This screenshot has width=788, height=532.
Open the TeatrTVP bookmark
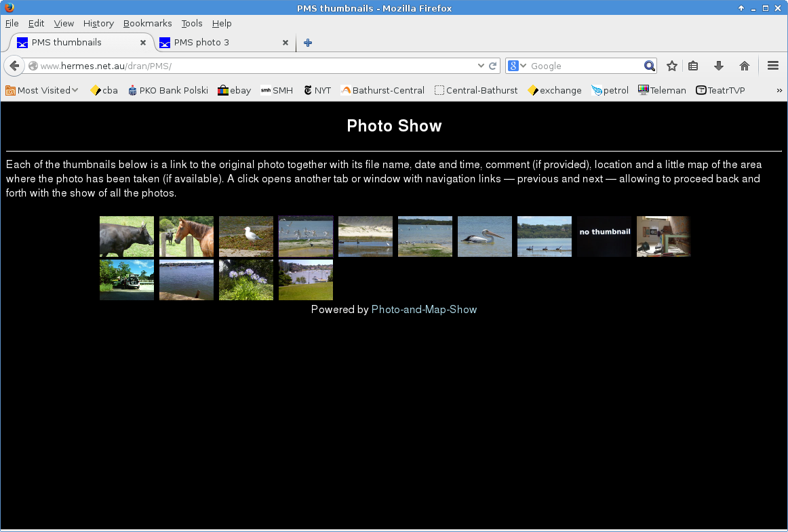pos(720,90)
